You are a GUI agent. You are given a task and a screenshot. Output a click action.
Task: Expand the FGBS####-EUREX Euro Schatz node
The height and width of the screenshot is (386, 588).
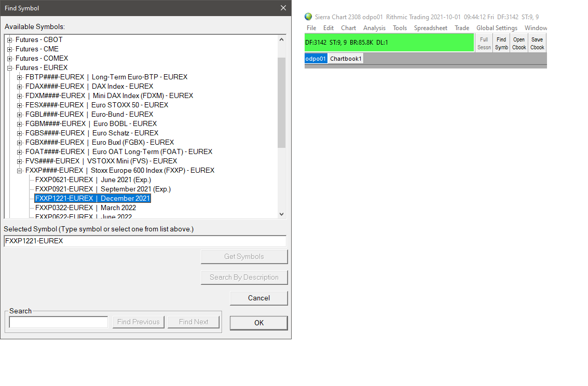(x=20, y=133)
